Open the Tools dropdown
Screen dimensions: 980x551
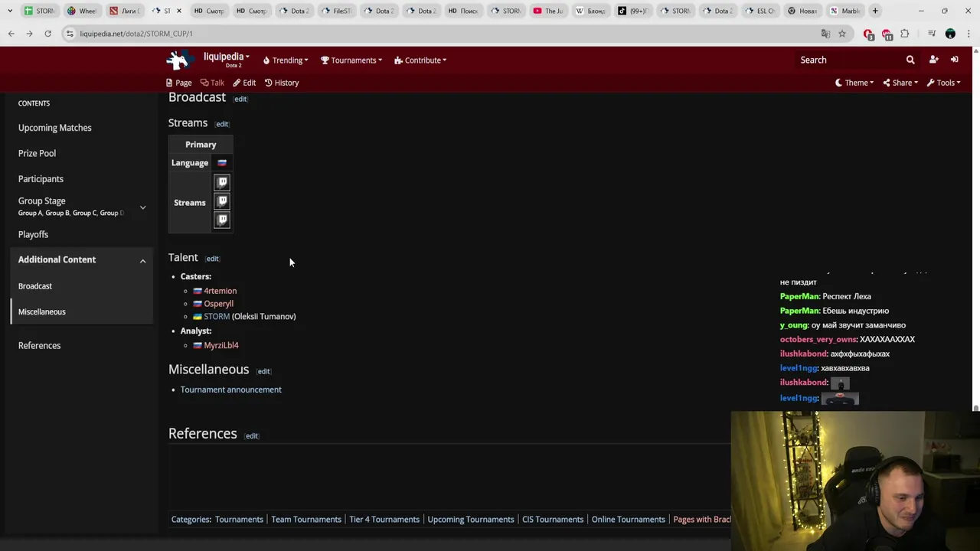point(944,83)
